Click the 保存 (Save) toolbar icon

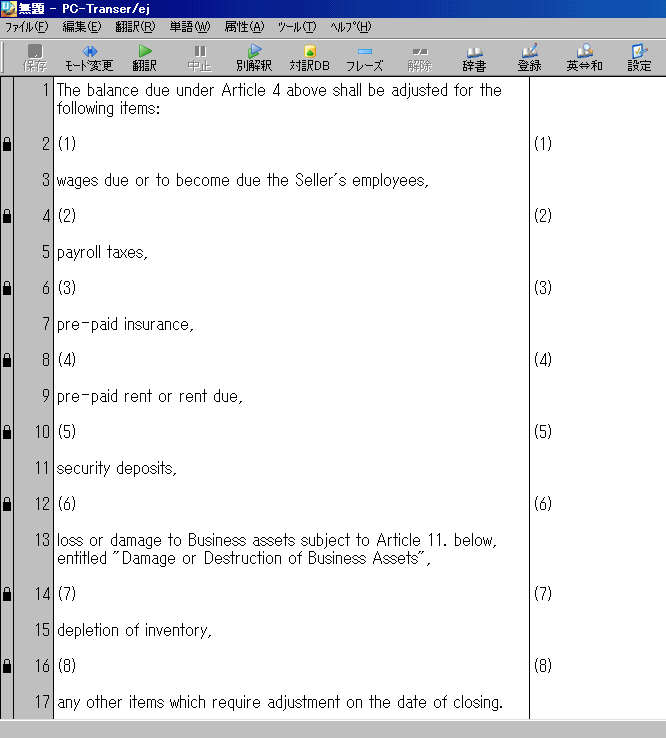pos(35,57)
